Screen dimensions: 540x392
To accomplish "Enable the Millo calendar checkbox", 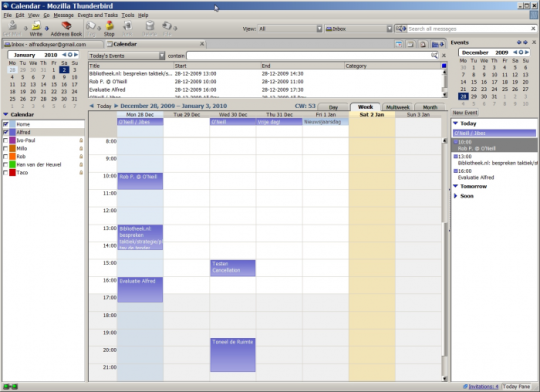I will pos(6,148).
